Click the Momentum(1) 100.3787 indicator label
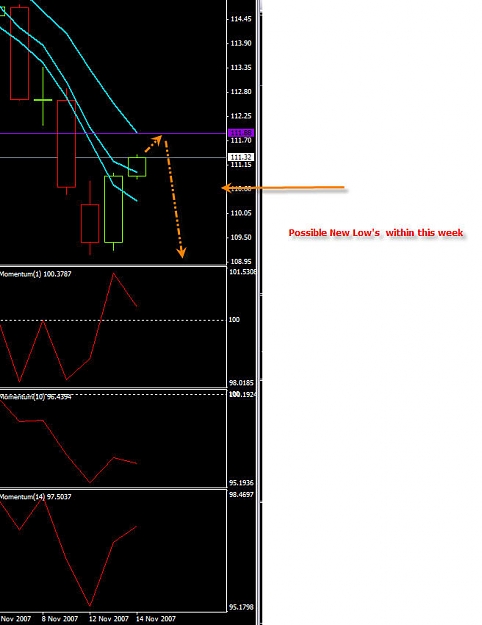 click(36, 274)
